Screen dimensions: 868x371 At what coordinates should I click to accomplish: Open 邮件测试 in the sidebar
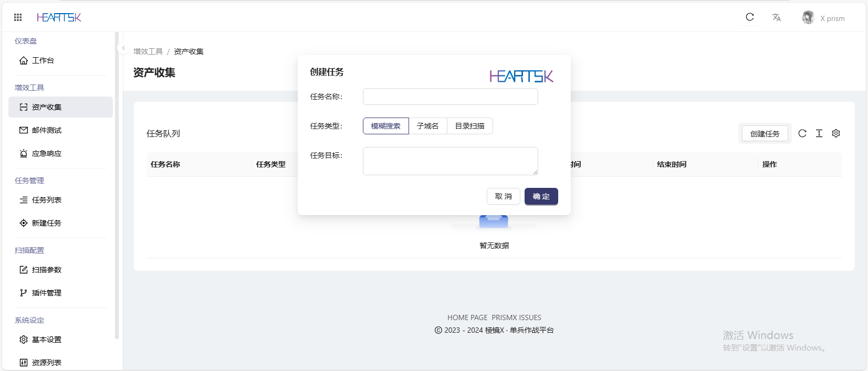pos(46,130)
